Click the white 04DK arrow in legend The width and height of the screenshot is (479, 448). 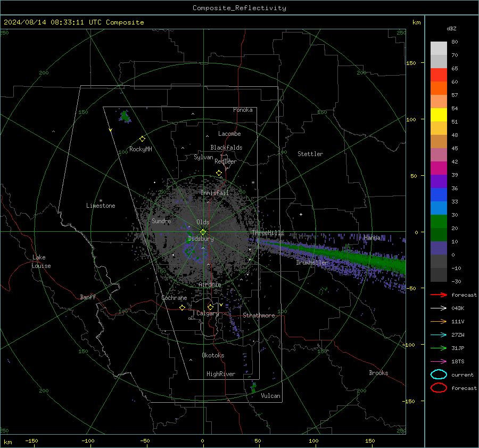pos(439,308)
